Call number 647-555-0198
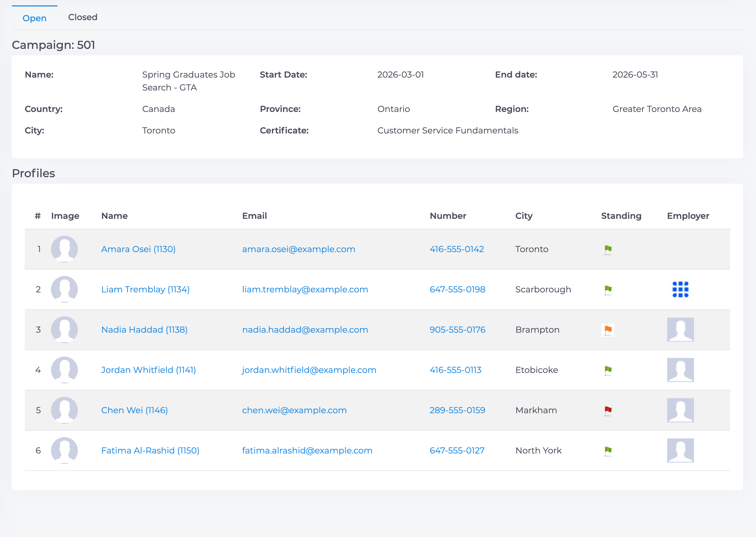This screenshot has height=537, width=756. coord(457,290)
